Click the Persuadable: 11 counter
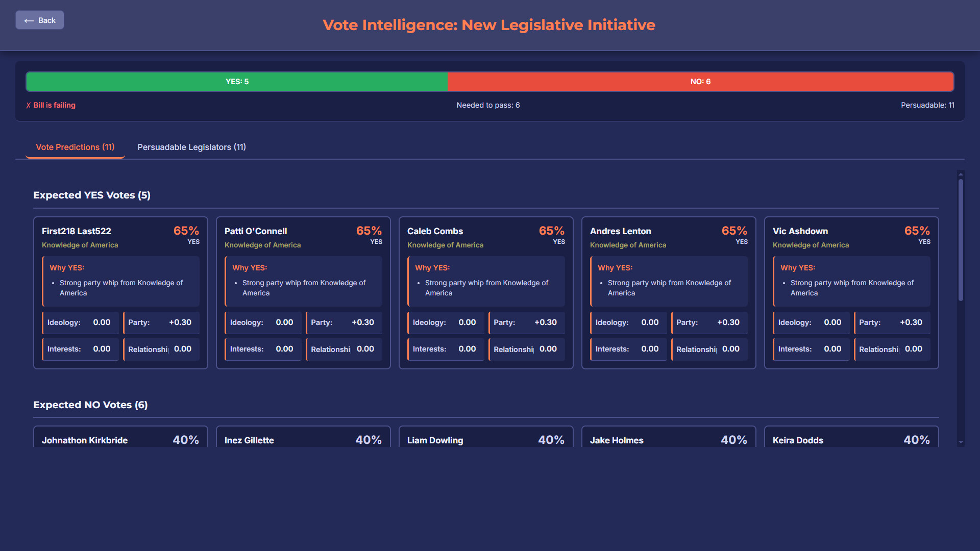Screen dimensions: 980x551 (x=928, y=105)
